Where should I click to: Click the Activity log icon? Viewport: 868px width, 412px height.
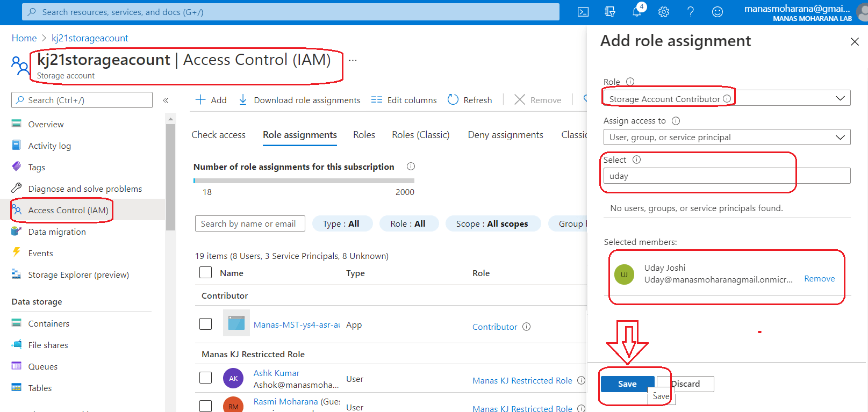(17, 146)
